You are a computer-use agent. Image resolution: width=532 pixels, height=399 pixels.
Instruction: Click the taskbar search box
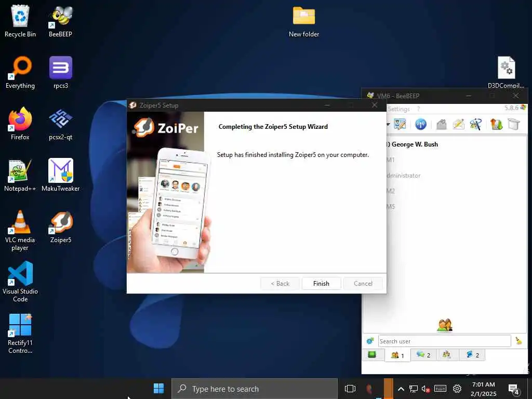pyautogui.click(x=255, y=389)
